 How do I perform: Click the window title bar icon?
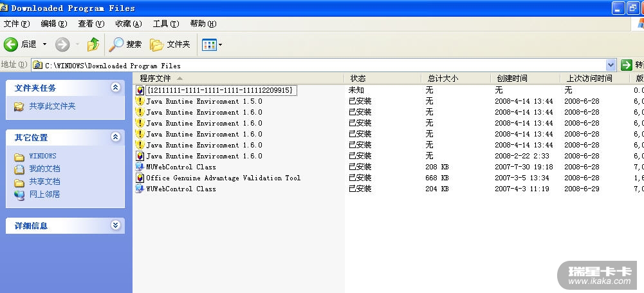[4, 8]
